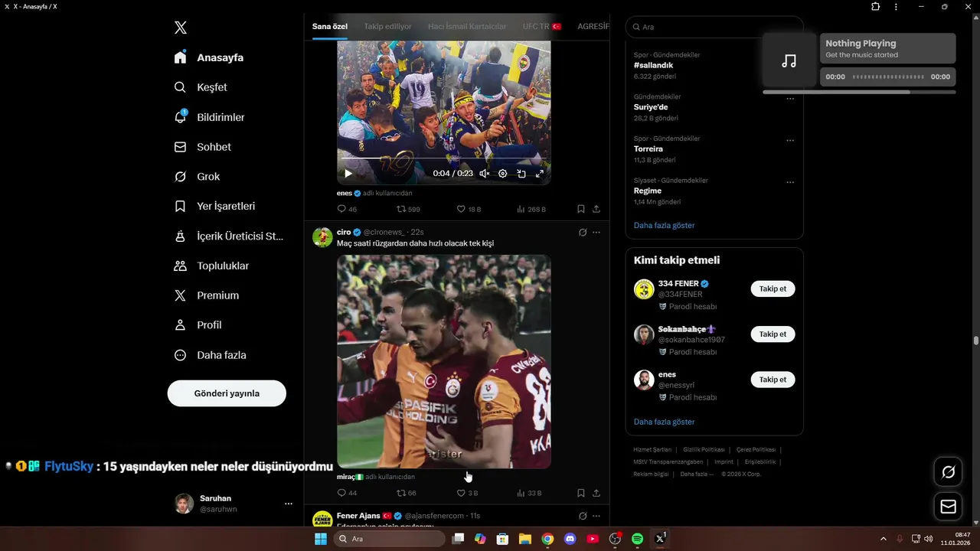The image size is (980, 551).
Task: Open more options on ciro's post
Action: [596, 233]
